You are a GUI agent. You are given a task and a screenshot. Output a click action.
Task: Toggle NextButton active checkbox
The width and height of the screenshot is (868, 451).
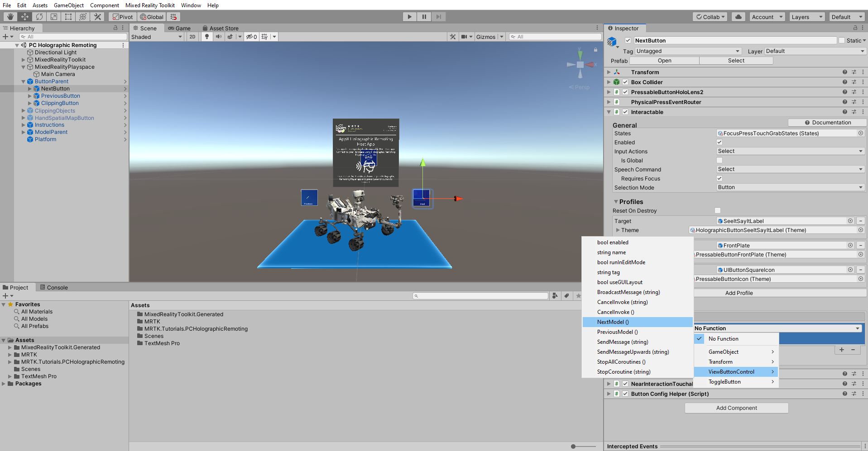pyautogui.click(x=628, y=40)
